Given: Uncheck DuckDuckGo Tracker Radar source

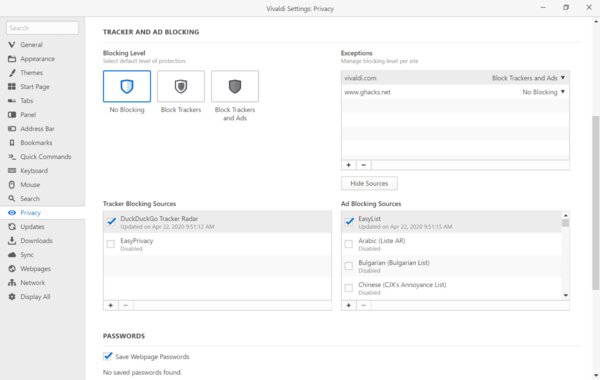Looking at the screenshot, I should pos(111,222).
